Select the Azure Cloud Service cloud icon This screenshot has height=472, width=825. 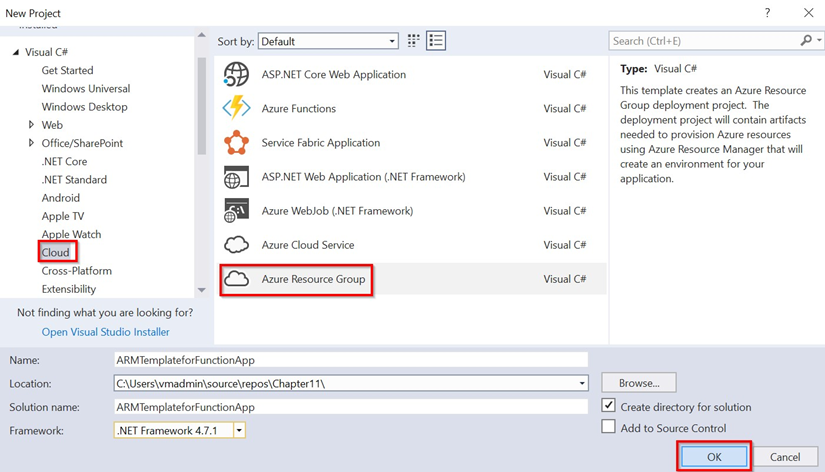tap(236, 245)
